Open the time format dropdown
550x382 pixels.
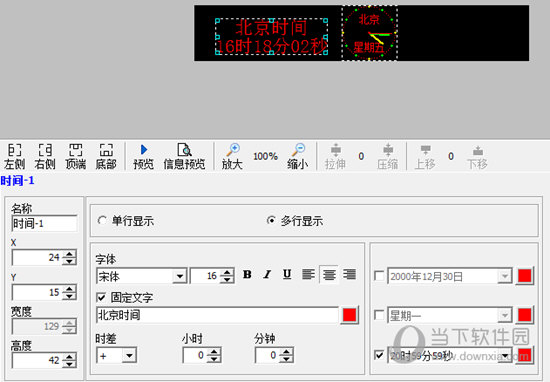point(504,356)
